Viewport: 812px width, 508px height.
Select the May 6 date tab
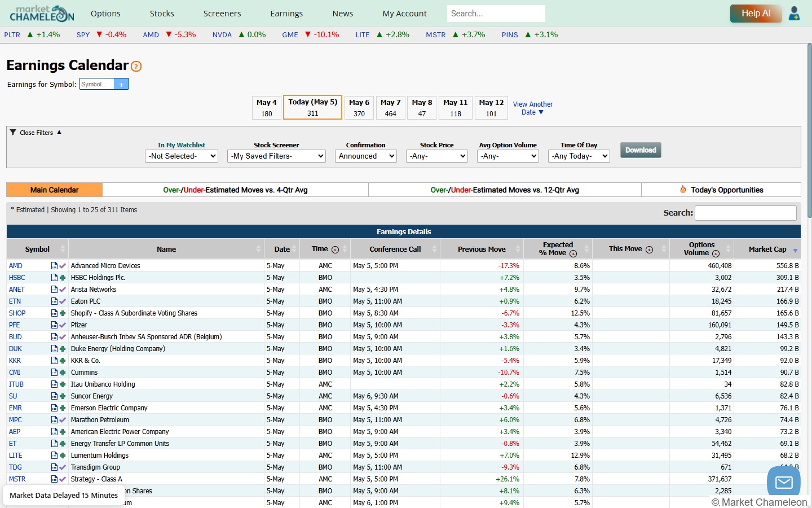coord(359,108)
